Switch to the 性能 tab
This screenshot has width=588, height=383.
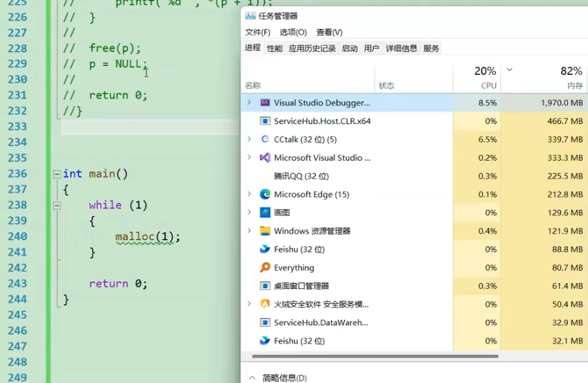pos(275,48)
